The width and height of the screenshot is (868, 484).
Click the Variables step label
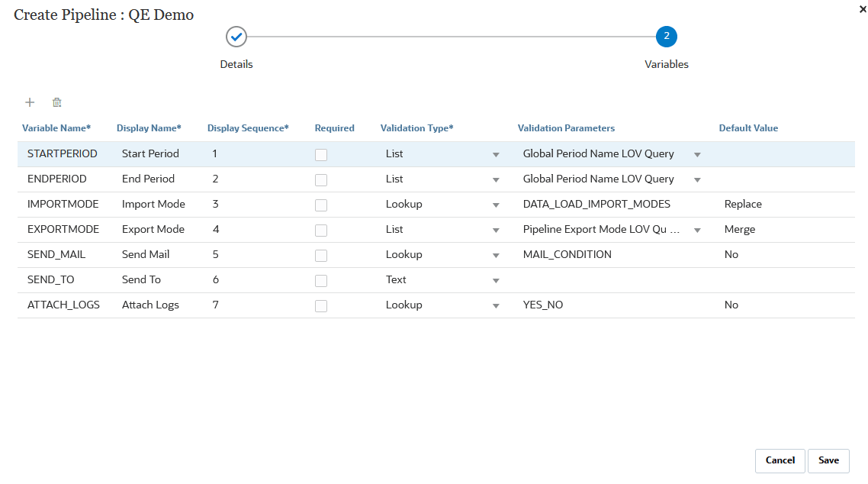click(666, 64)
